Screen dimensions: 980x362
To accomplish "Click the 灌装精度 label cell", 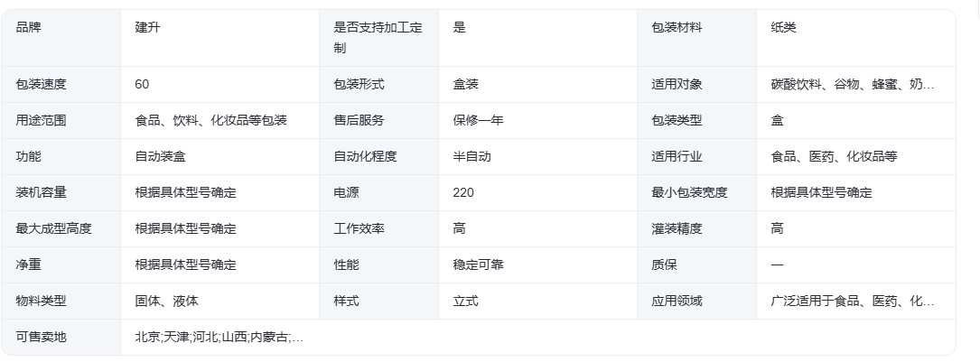I will pos(697,229).
